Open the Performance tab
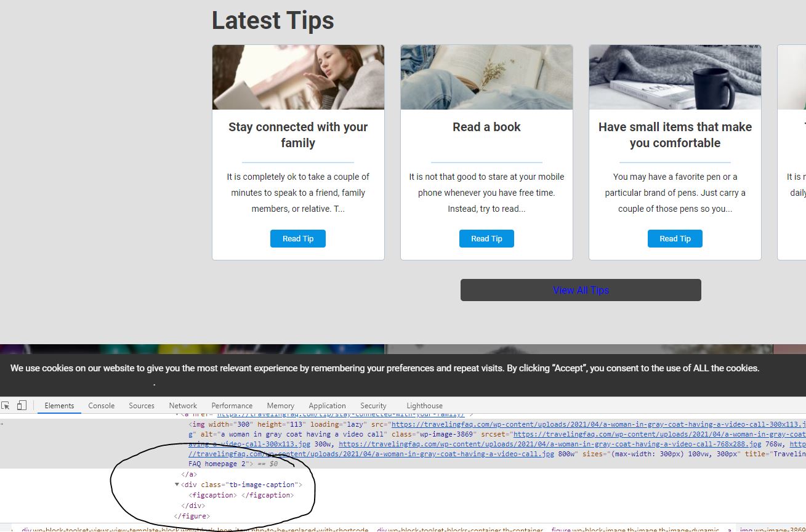Screen dimensions: 806x532 point(232,406)
